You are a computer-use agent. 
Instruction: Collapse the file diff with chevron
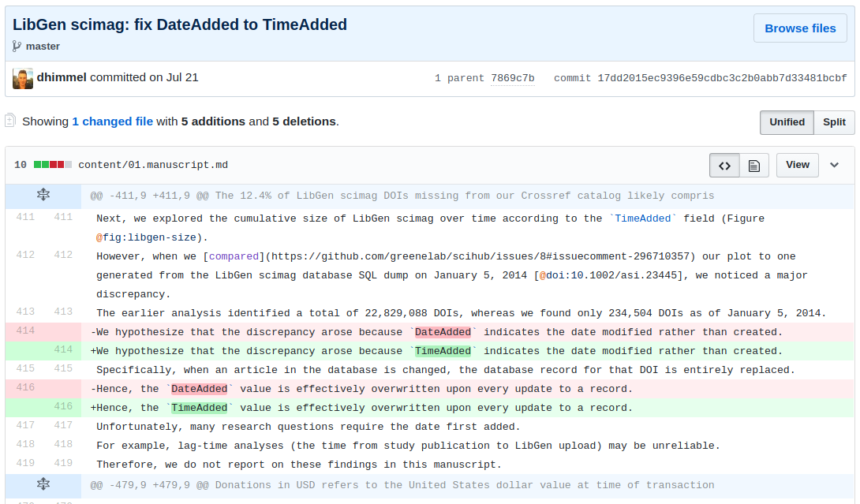[834, 165]
